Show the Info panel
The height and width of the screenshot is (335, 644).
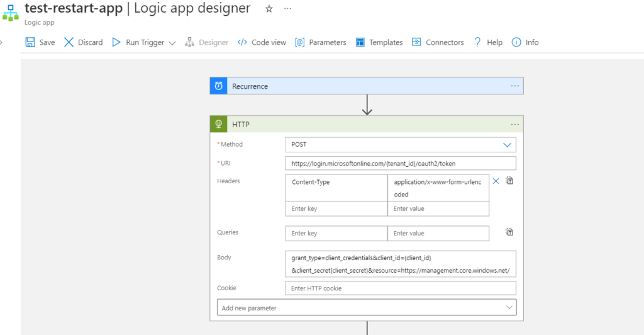point(525,42)
